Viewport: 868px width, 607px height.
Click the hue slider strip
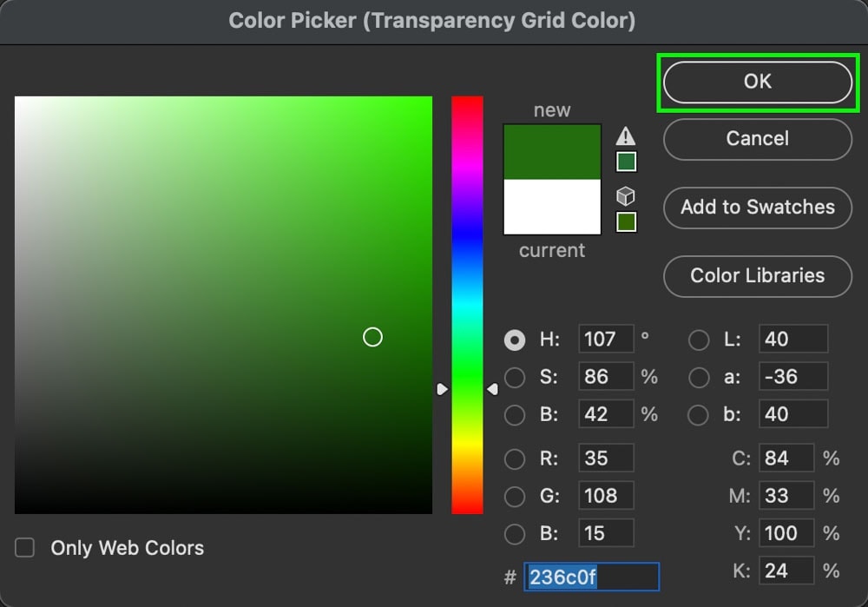tap(467, 305)
